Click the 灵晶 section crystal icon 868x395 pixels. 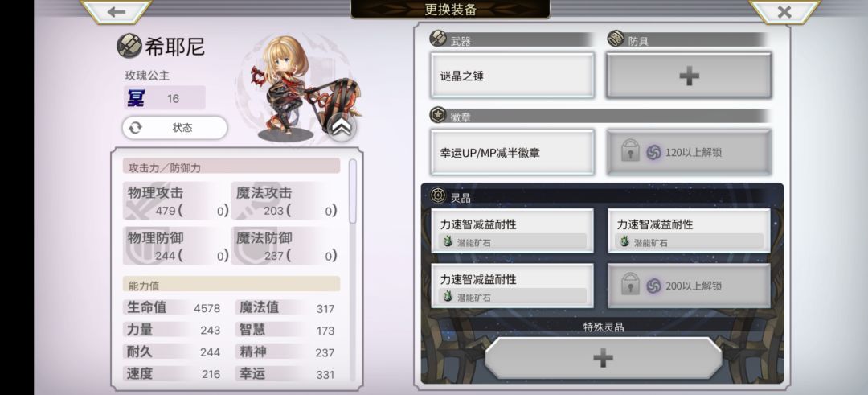(x=439, y=195)
